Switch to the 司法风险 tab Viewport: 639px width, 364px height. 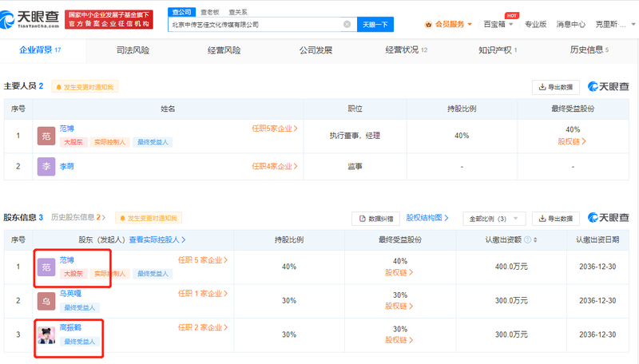(x=133, y=50)
